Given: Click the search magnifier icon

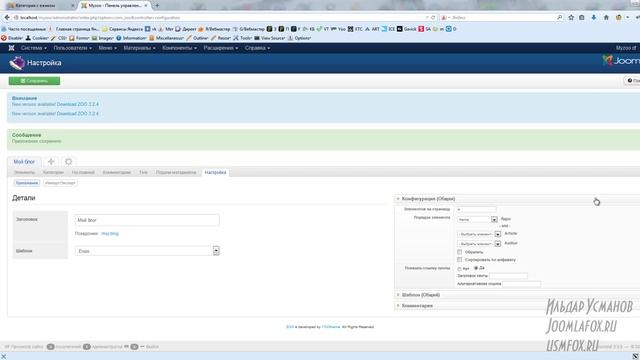Looking at the screenshot, I should pyautogui.click(x=560, y=18).
